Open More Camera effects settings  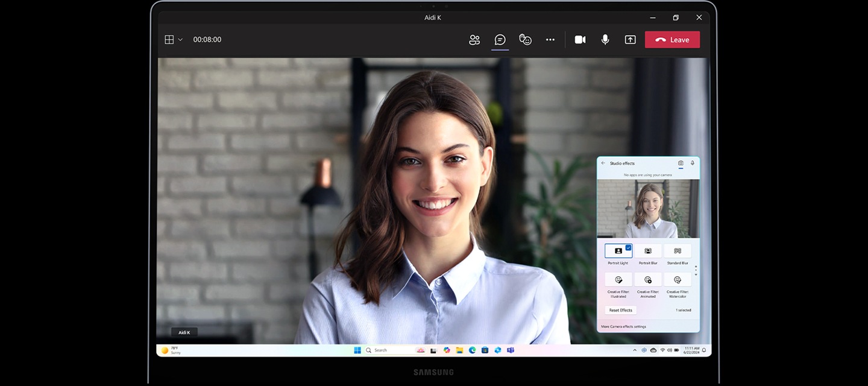(624, 326)
